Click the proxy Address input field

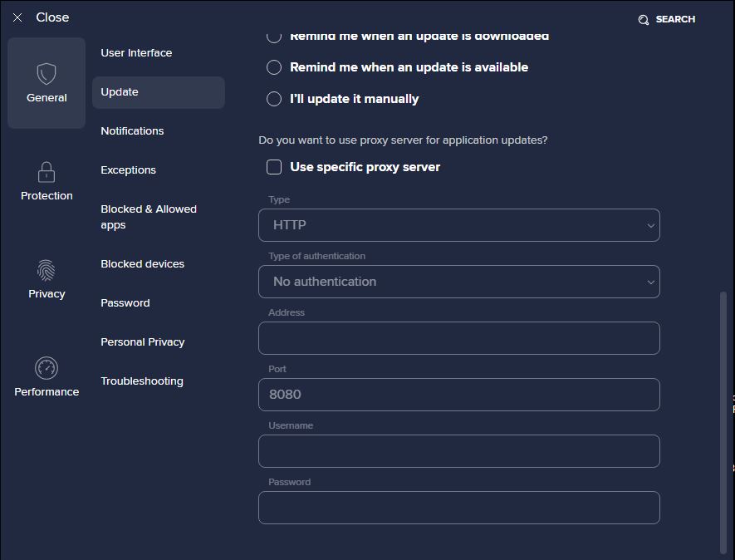point(459,338)
